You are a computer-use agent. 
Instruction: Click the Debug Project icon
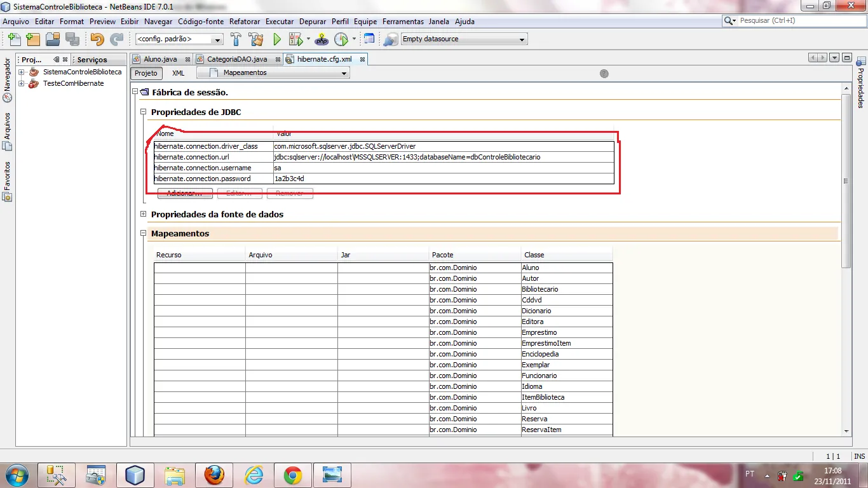click(295, 39)
